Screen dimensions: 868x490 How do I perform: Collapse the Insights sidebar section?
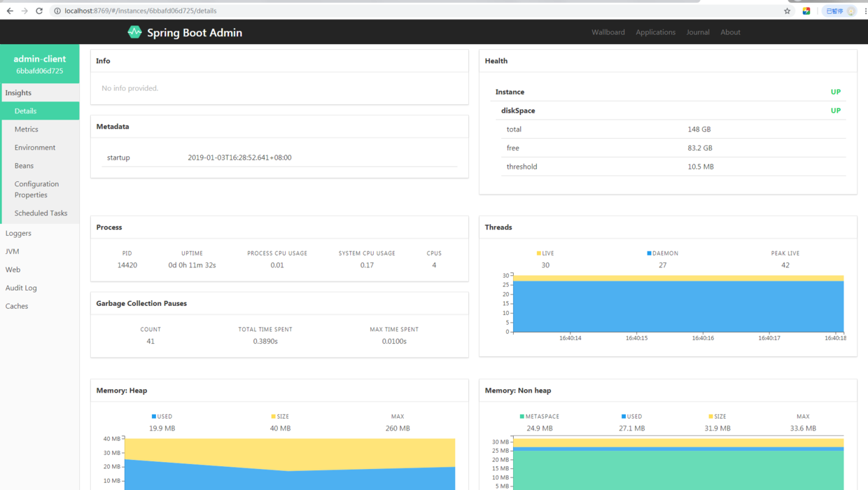(18, 92)
